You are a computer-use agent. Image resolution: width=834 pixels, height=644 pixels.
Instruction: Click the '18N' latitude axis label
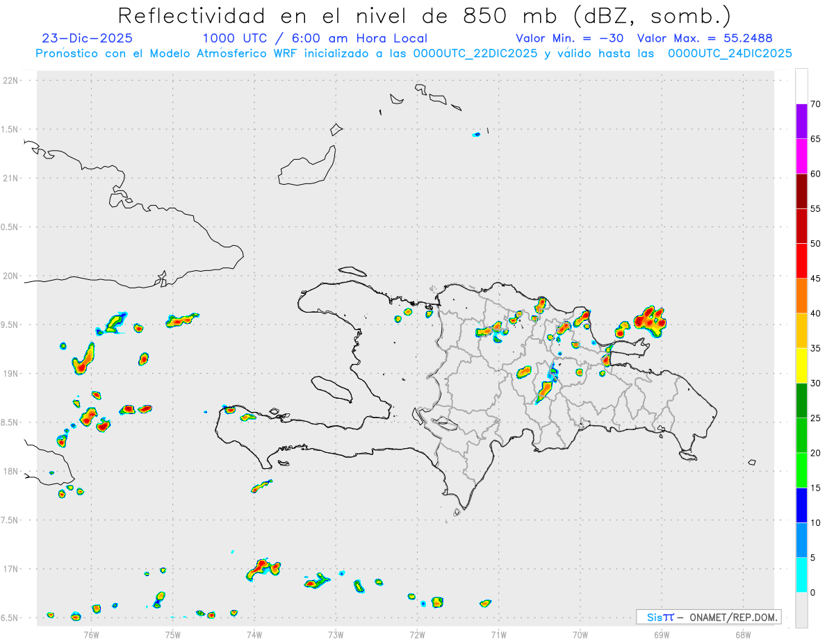pyautogui.click(x=12, y=472)
